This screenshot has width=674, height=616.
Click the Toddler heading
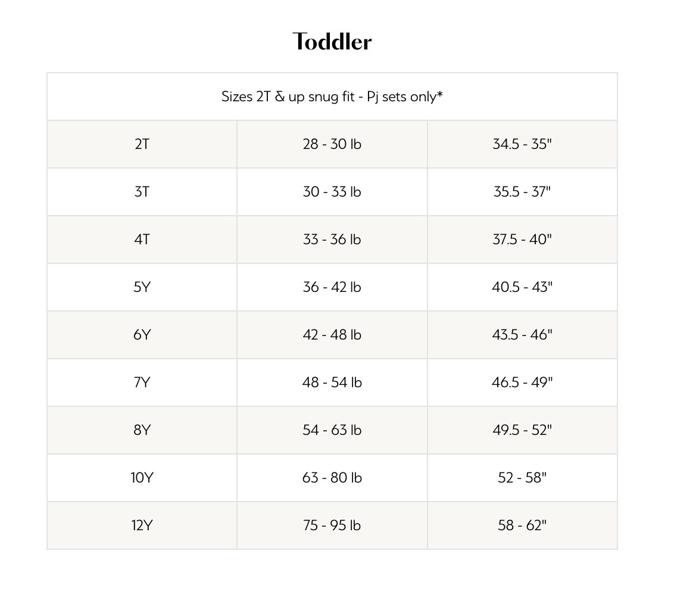pyautogui.click(x=332, y=42)
